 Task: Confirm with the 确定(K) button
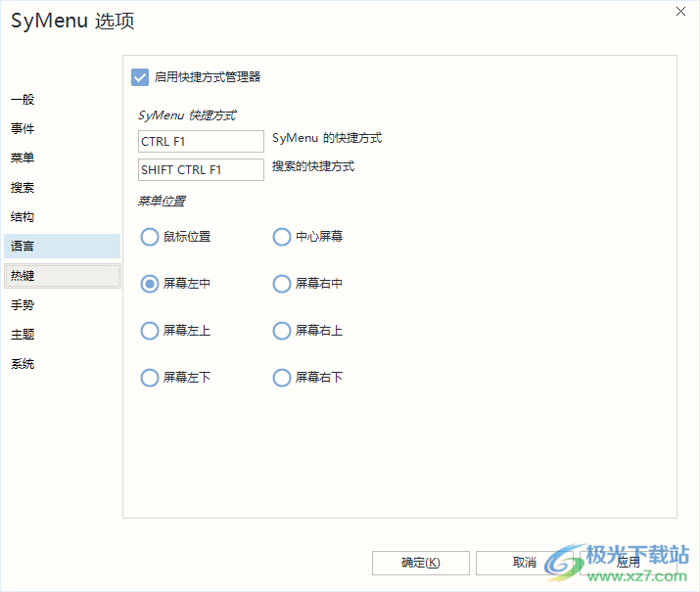(421, 563)
